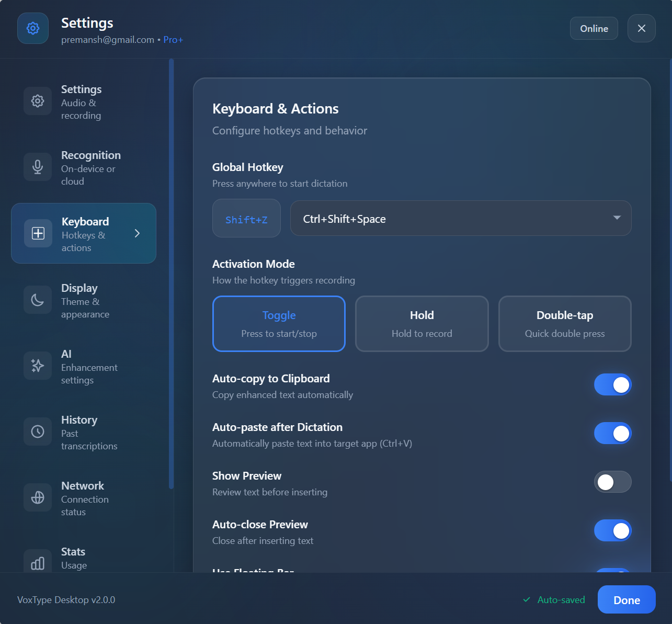Viewport: 672px width, 624px height.
Task: Expand the Keyboard section chevron
Action: pyautogui.click(x=137, y=233)
